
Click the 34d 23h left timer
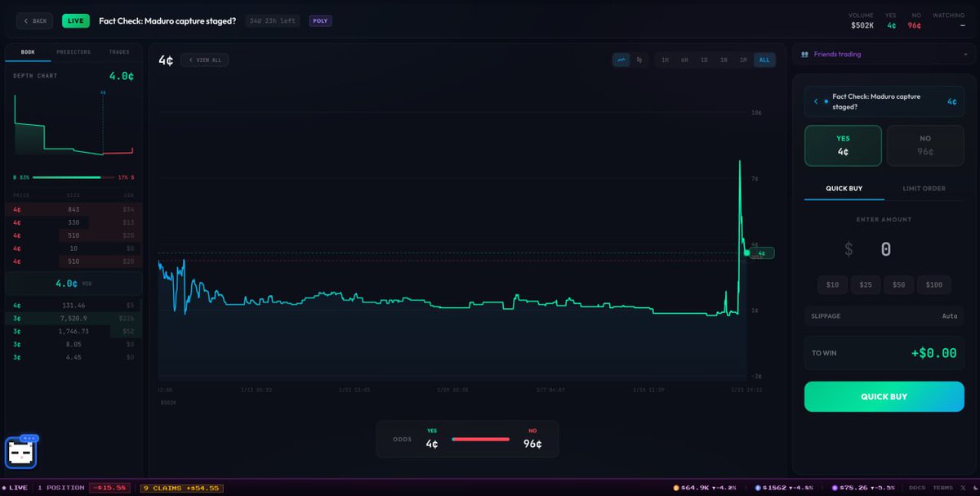[272, 20]
